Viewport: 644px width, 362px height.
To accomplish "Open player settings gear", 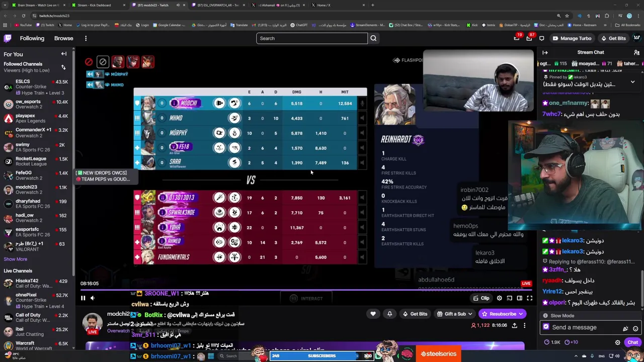I will pos(499,298).
